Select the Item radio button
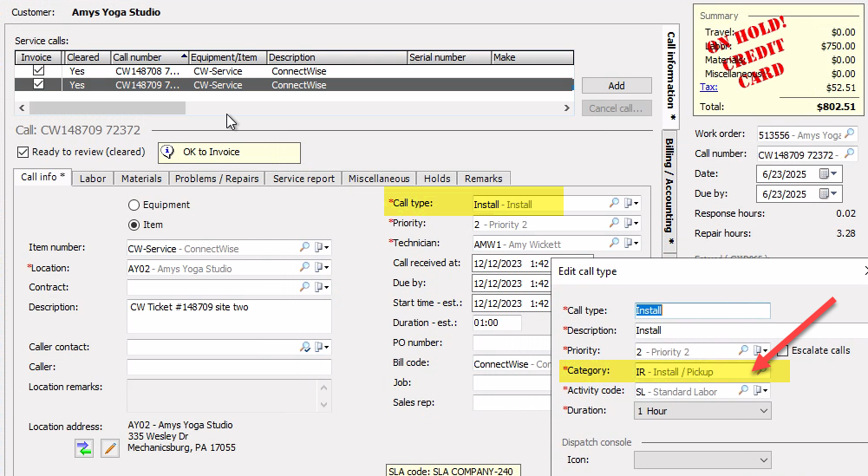This screenshot has height=476, width=868. [x=134, y=225]
